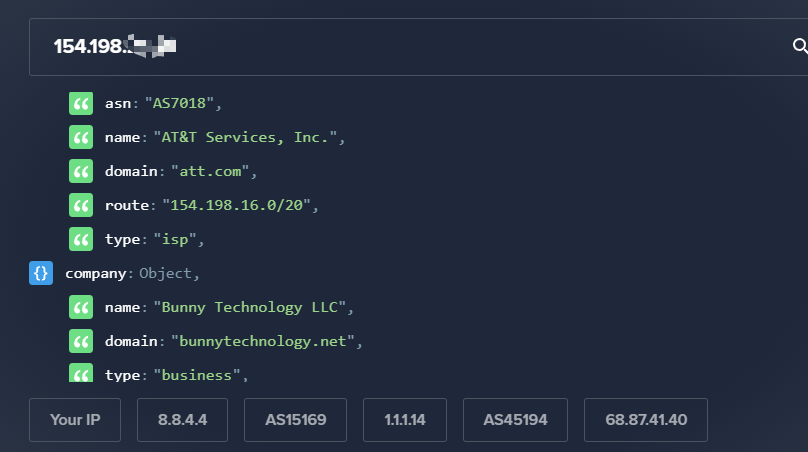Try the 1.1.1.14 example button
This screenshot has width=808, height=452.
point(404,420)
